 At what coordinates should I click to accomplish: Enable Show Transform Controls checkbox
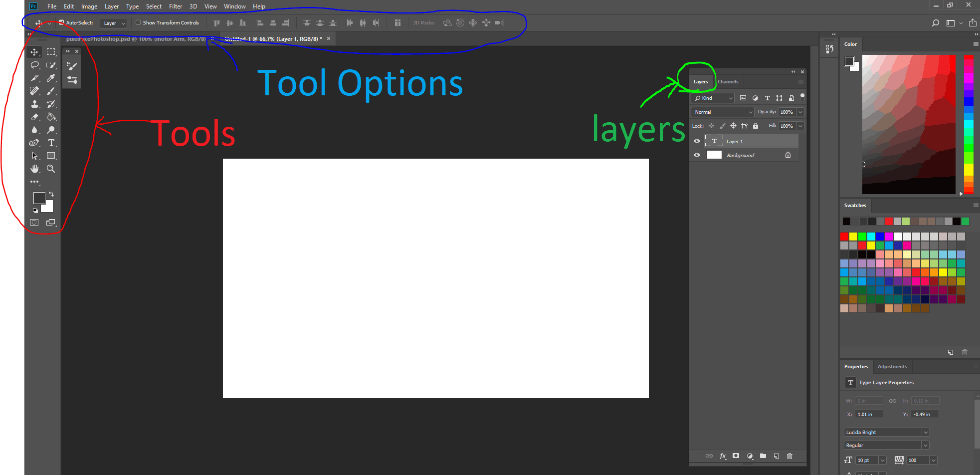coord(138,22)
